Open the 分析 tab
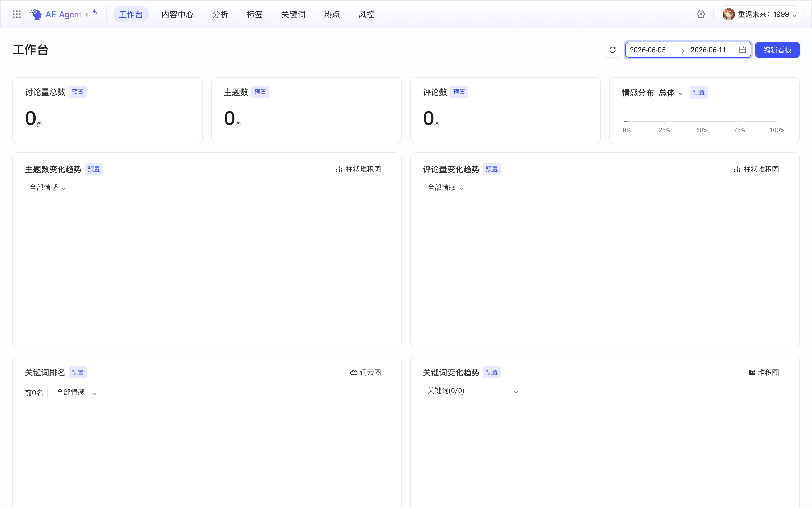 click(x=220, y=14)
